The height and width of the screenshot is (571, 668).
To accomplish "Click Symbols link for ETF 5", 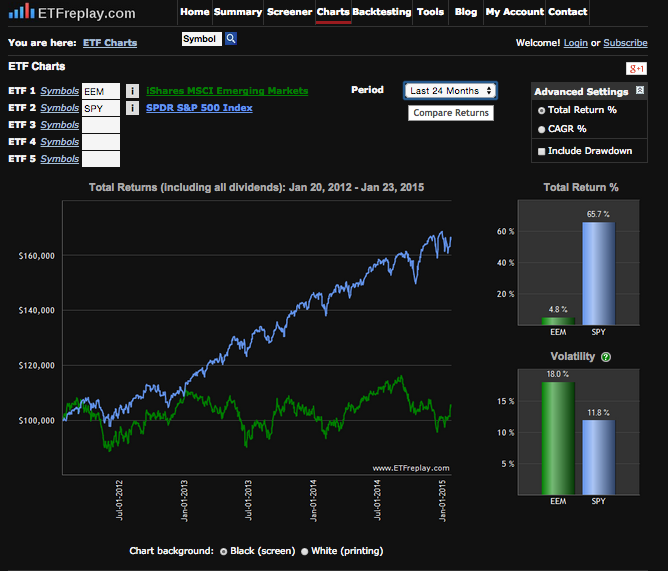I will pos(60,159).
